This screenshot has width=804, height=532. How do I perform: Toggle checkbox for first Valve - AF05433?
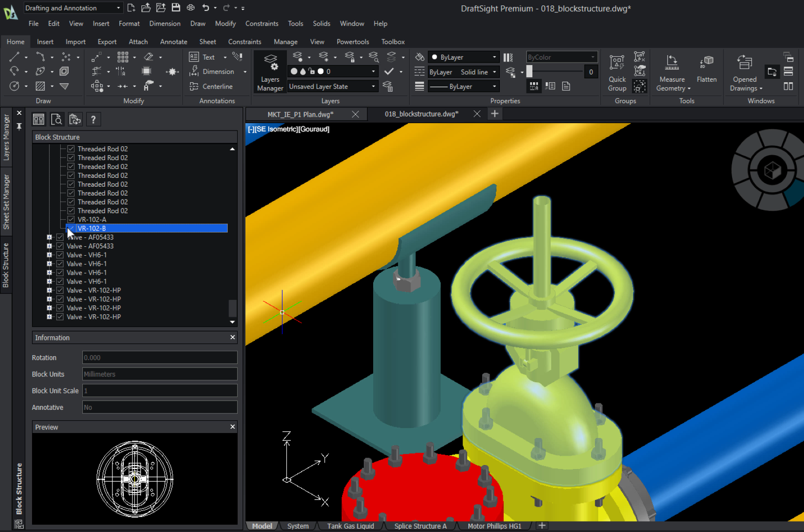pos(60,237)
